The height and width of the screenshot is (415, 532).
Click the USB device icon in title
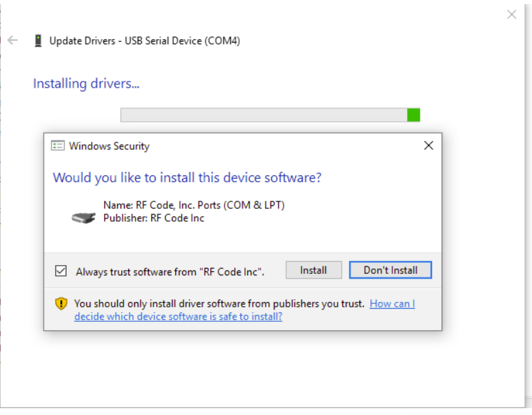pyautogui.click(x=38, y=40)
